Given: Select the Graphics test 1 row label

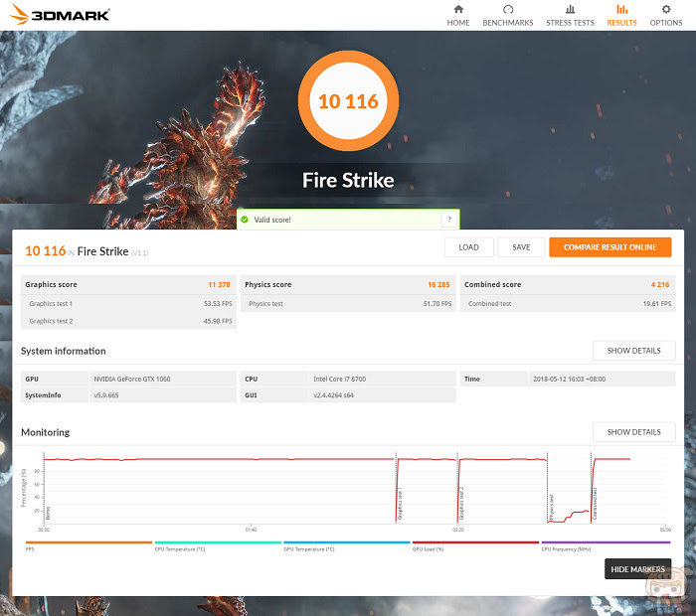Looking at the screenshot, I should [x=51, y=304].
